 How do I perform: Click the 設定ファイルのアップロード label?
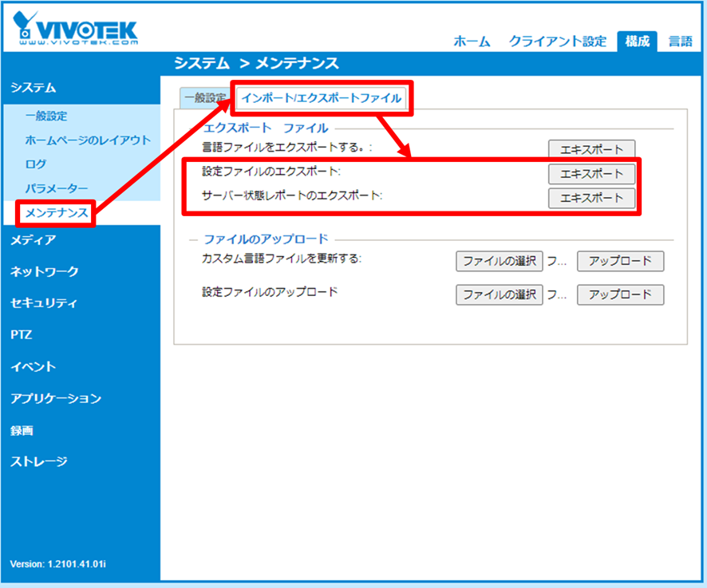(270, 292)
